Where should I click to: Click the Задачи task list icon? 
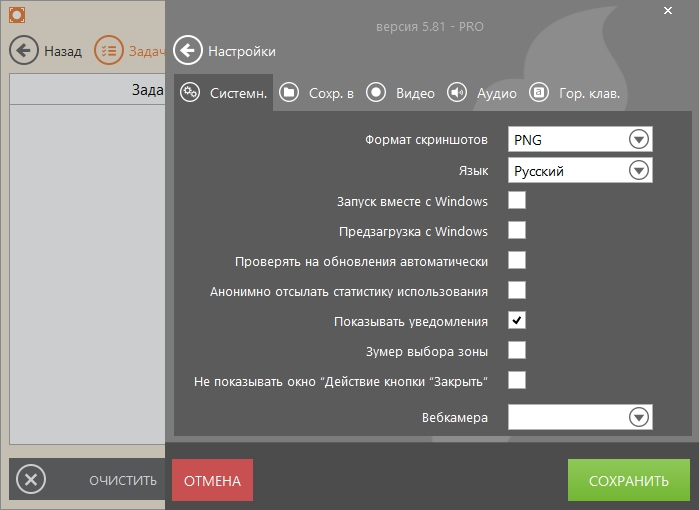click(108, 50)
